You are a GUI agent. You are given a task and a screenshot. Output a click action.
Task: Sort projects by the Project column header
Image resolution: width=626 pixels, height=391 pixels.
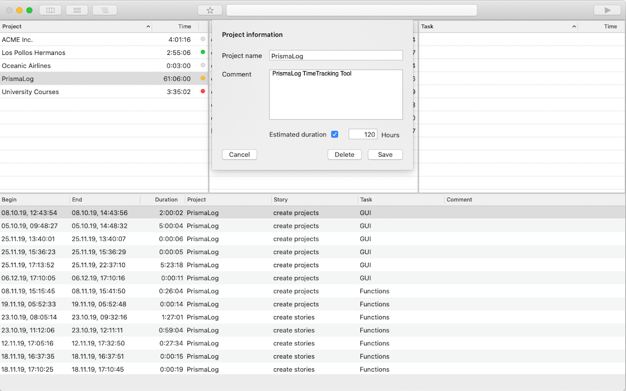(76, 26)
